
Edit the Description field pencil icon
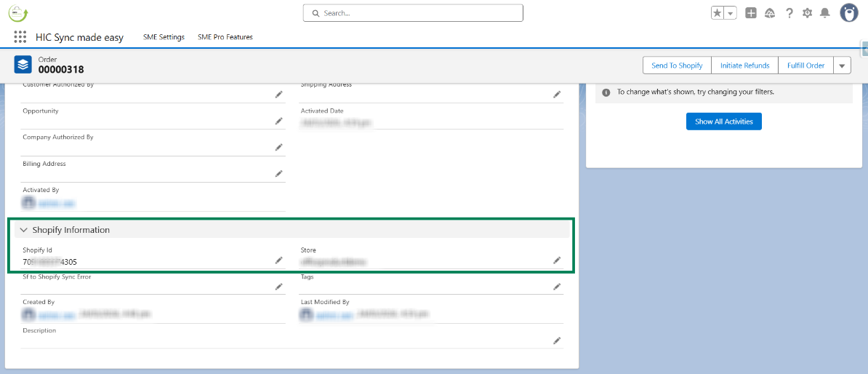tap(557, 341)
